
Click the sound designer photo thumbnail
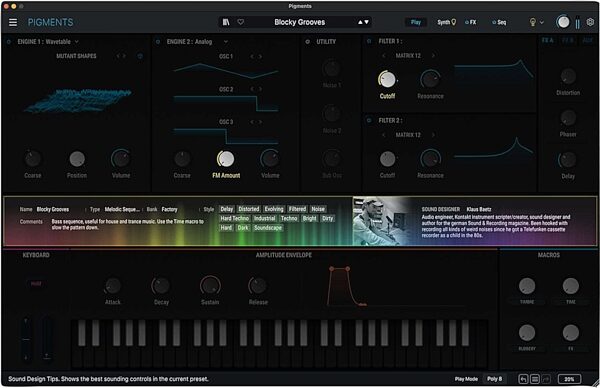click(x=380, y=221)
